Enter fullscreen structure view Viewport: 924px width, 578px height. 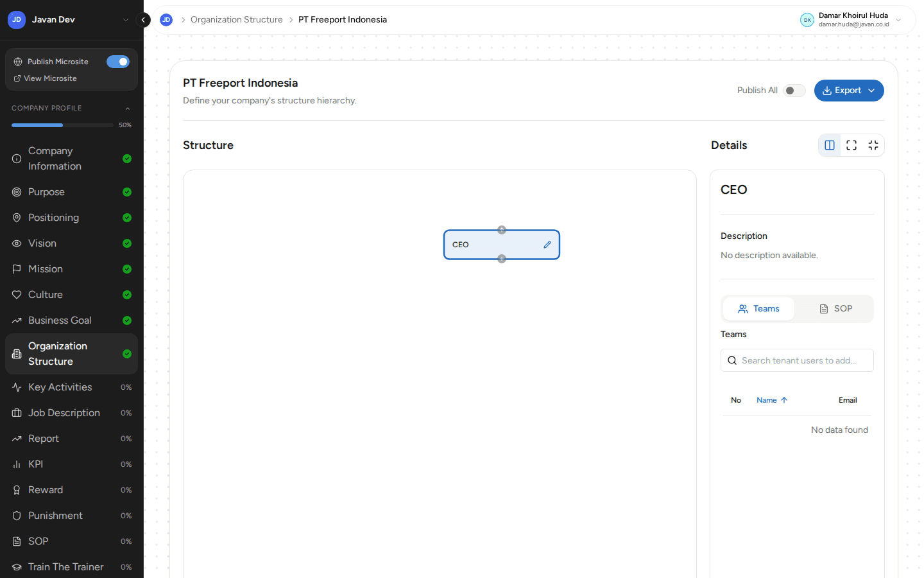851,145
